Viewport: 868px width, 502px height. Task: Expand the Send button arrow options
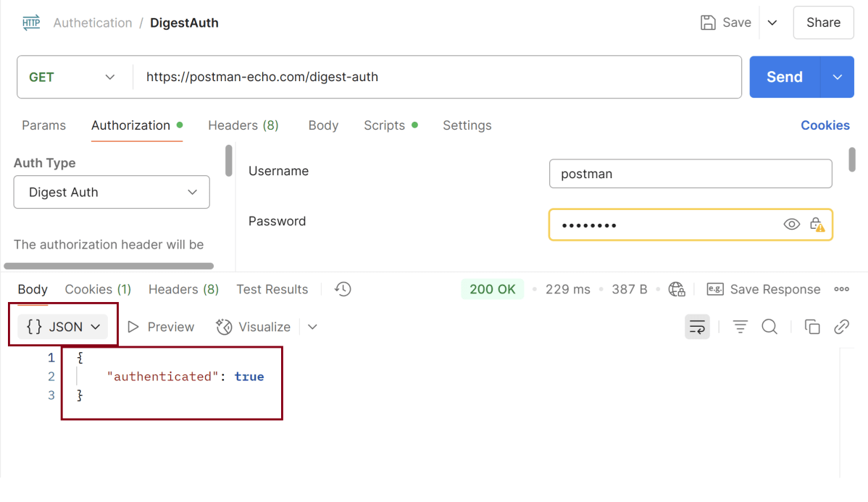pos(838,77)
